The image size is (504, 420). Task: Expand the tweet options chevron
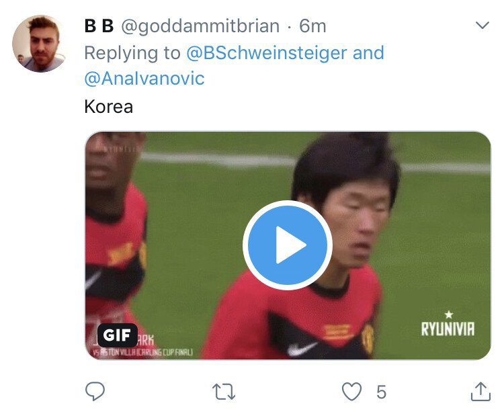click(482, 26)
